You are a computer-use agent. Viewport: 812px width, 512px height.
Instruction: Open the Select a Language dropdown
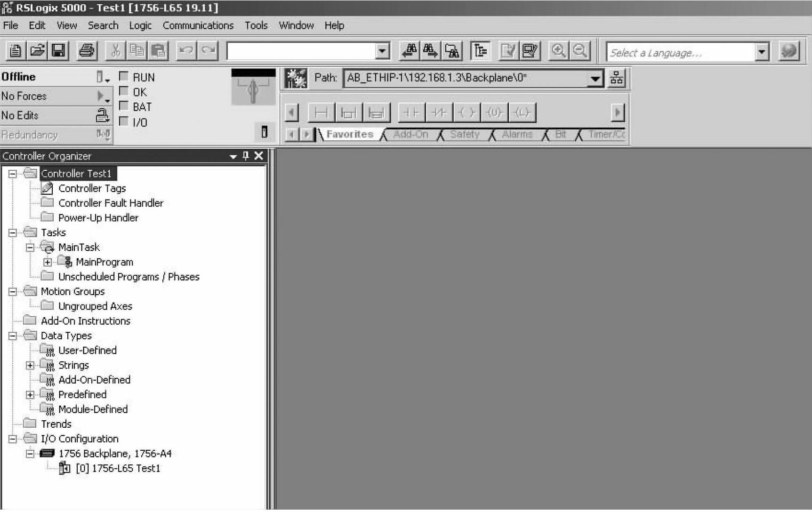coord(762,52)
